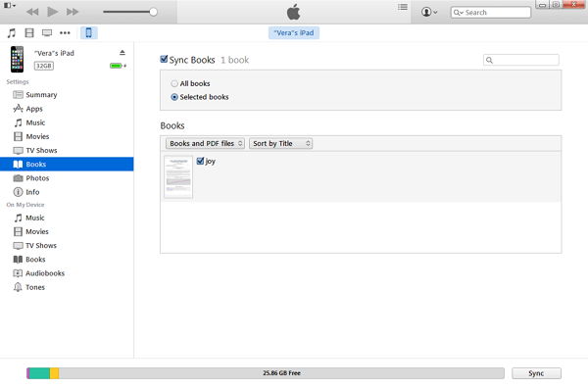Open the TV Shows library icon in toolbar

[x=47, y=33]
